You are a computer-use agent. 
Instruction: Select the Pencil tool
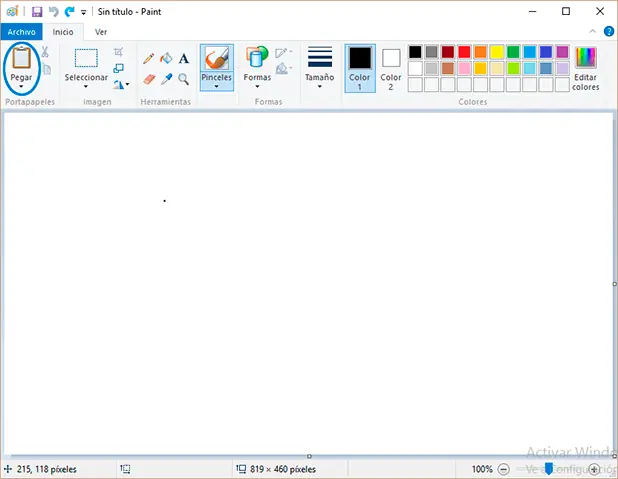click(149, 59)
